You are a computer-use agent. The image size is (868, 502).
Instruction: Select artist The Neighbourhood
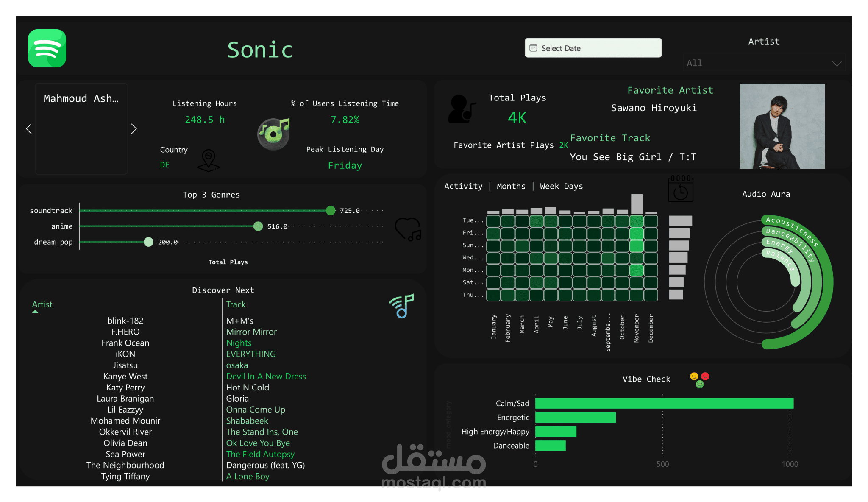(x=125, y=465)
